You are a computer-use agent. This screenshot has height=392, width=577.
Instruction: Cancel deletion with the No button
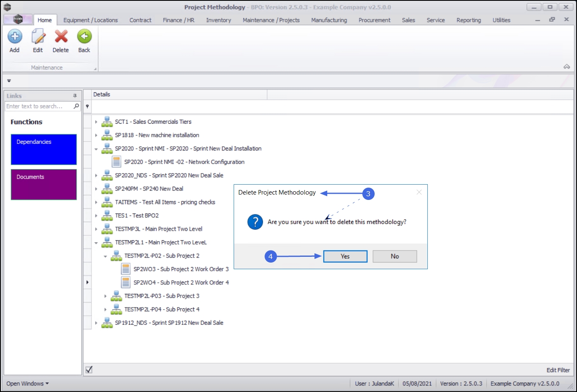click(x=395, y=256)
